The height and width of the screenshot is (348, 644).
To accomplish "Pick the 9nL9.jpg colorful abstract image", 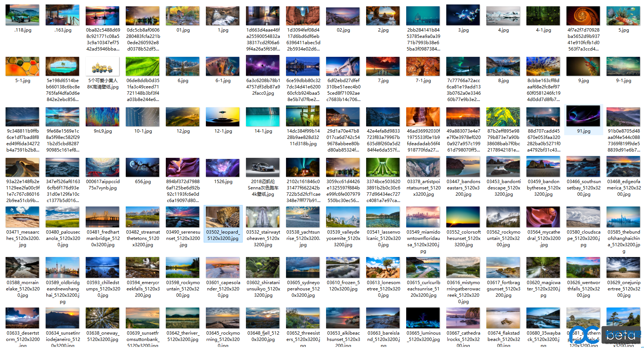I will (x=102, y=117).
